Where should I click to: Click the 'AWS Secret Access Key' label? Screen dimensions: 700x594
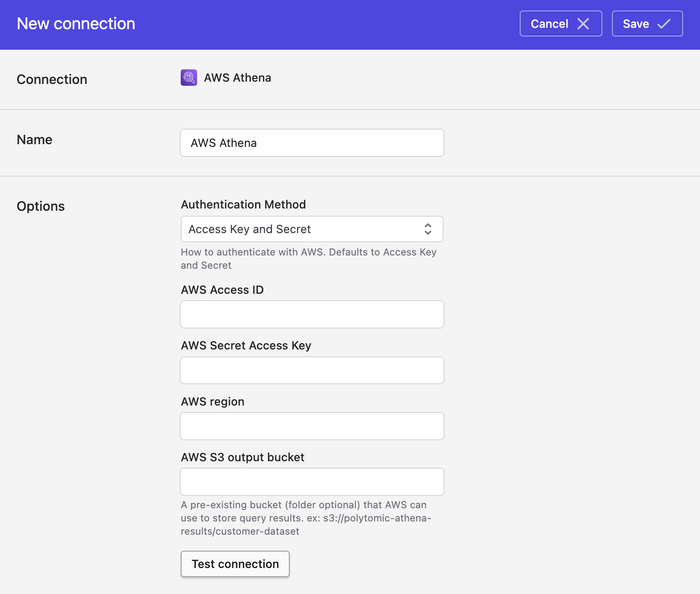tap(246, 345)
